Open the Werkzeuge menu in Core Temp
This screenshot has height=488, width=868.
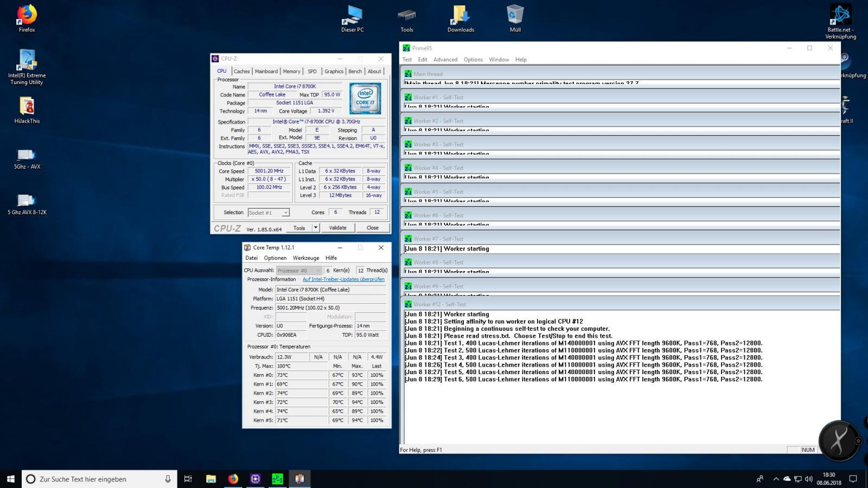(306, 258)
